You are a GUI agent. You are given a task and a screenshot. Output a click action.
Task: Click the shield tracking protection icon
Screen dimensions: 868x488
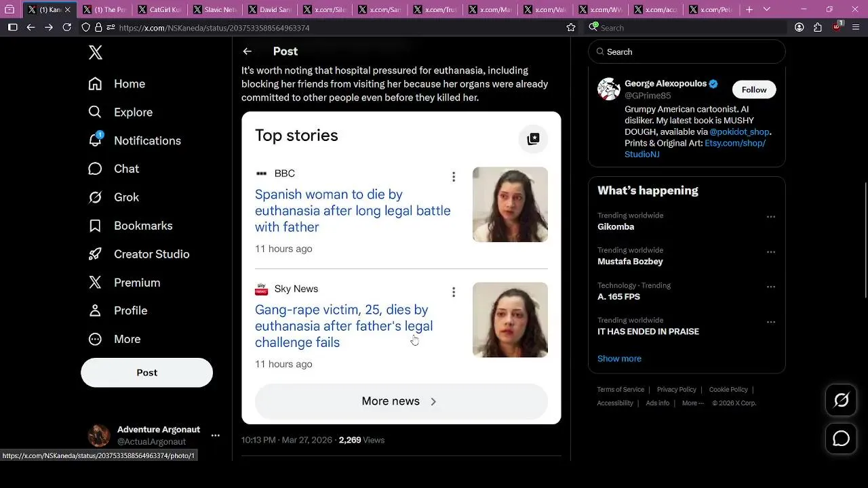pos(86,27)
